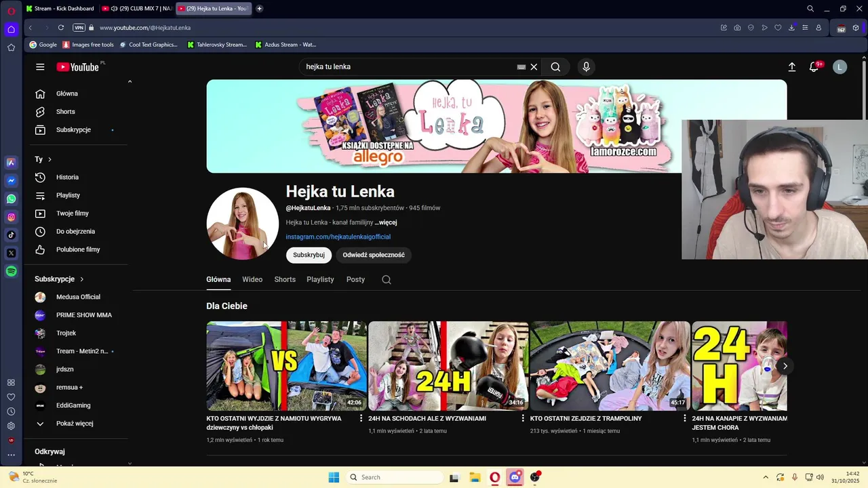Open Opera sidebar bookmarks star
Viewport: 868px width, 488px height.
(x=11, y=47)
